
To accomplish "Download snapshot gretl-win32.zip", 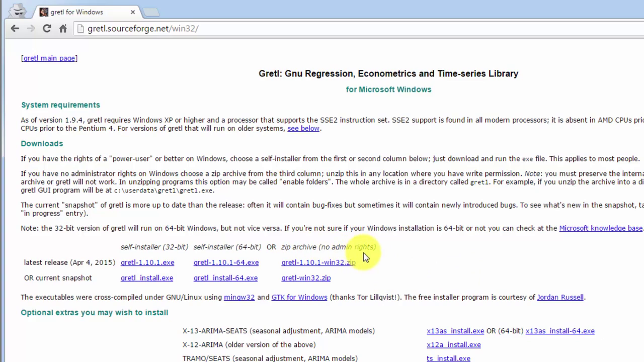I will tap(306, 278).
